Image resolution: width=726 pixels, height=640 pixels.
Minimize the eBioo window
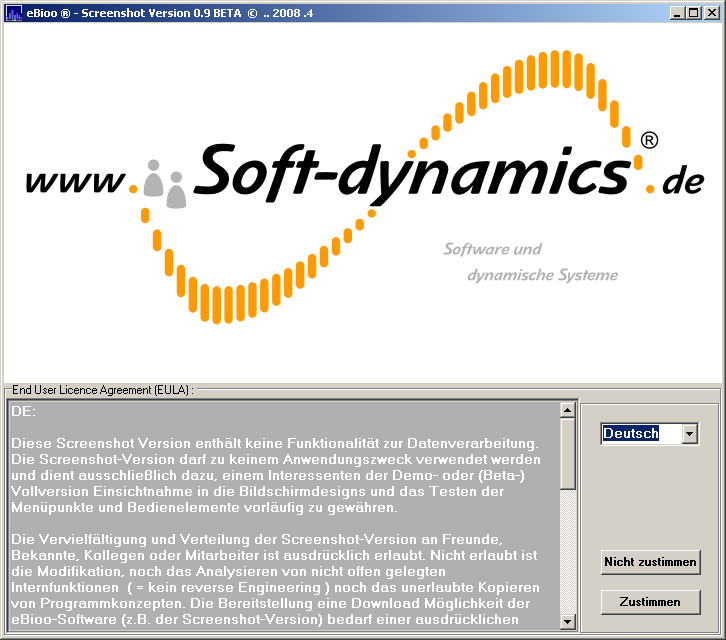(x=677, y=13)
